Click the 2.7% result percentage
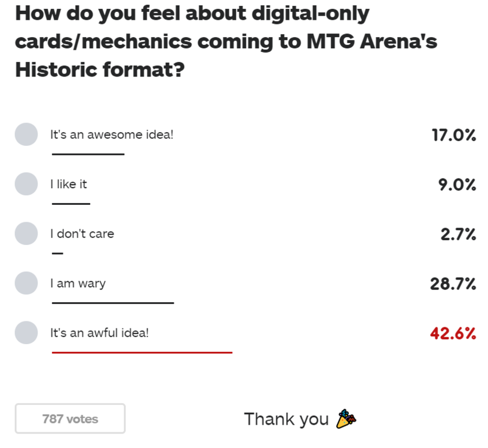488x448 pixels. click(458, 234)
